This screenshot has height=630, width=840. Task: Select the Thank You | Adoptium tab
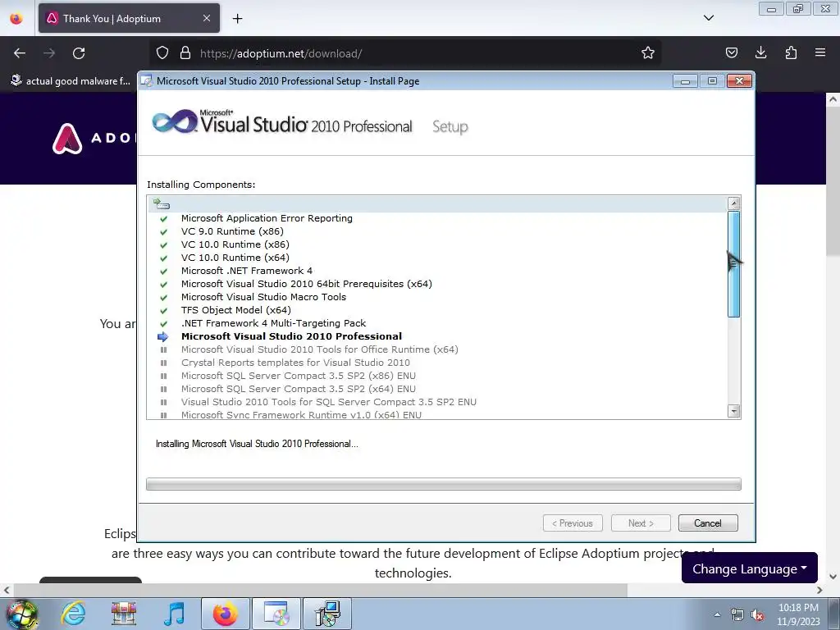[129, 18]
